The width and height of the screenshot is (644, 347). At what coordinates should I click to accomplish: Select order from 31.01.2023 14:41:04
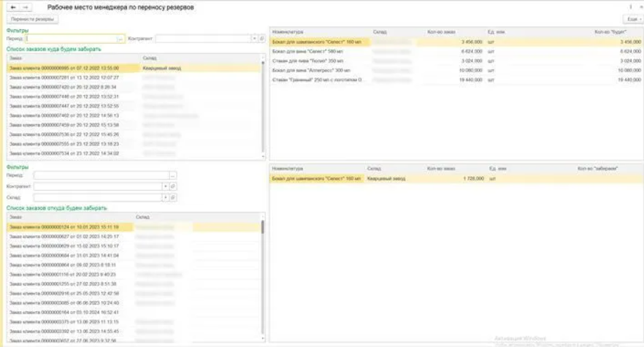pyautogui.click(x=134, y=255)
